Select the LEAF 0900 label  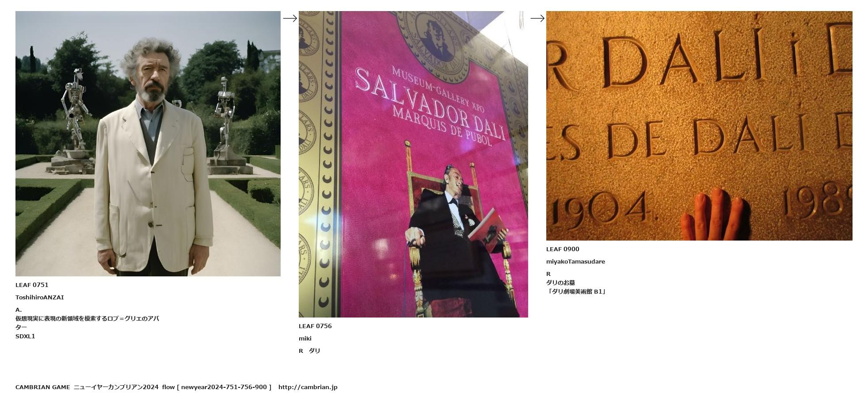563,249
